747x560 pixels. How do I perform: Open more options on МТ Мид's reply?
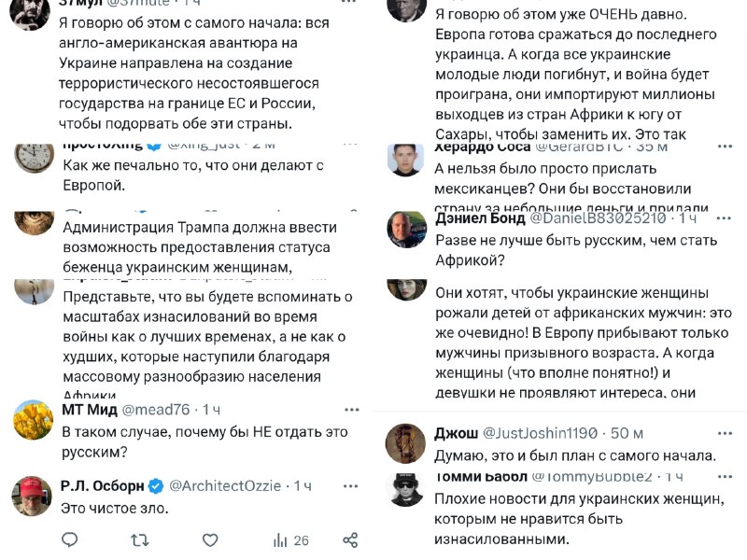coord(351,409)
